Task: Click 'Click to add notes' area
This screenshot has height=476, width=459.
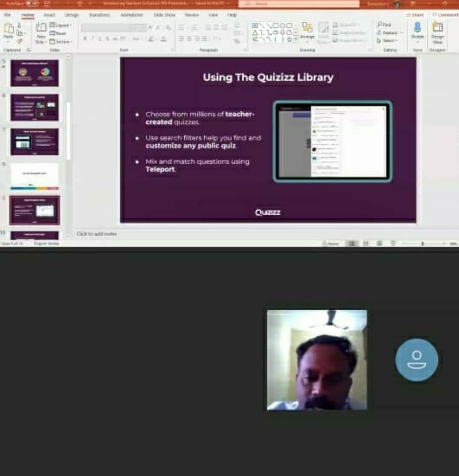Action: point(97,234)
